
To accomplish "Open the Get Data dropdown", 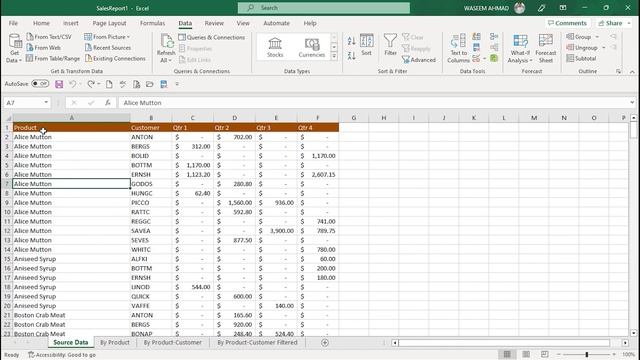I will coord(14,49).
